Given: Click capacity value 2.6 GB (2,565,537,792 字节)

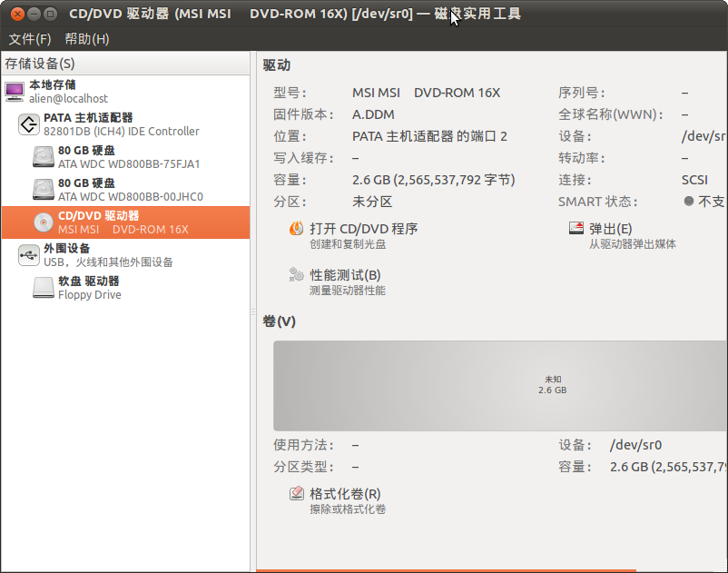Looking at the screenshot, I should (x=433, y=180).
